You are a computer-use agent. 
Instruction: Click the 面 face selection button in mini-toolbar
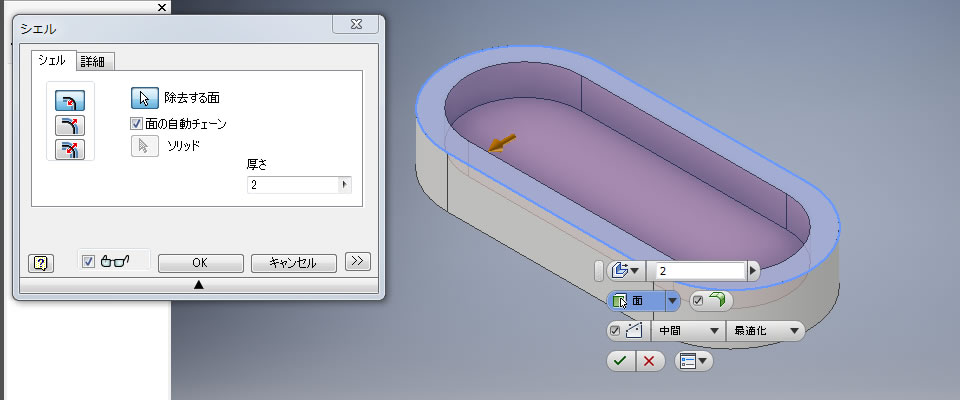click(x=636, y=301)
